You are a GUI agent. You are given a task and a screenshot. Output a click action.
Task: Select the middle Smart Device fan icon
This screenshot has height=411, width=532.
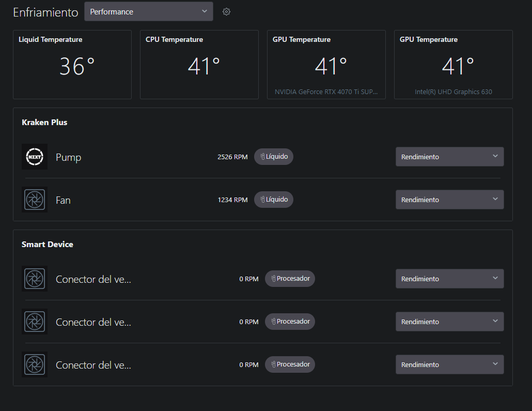point(35,322)
